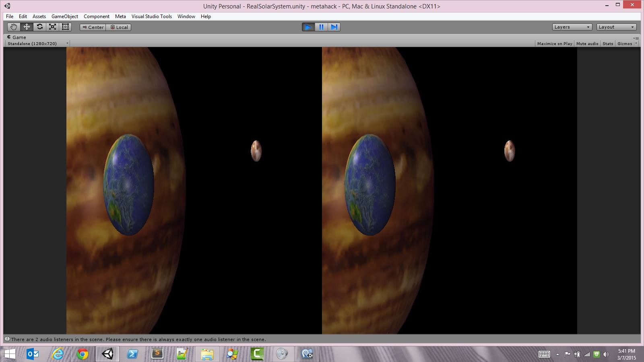Open File Explorer from the taskbar
Screen dimensions: 644x362
tap(207, 354)
